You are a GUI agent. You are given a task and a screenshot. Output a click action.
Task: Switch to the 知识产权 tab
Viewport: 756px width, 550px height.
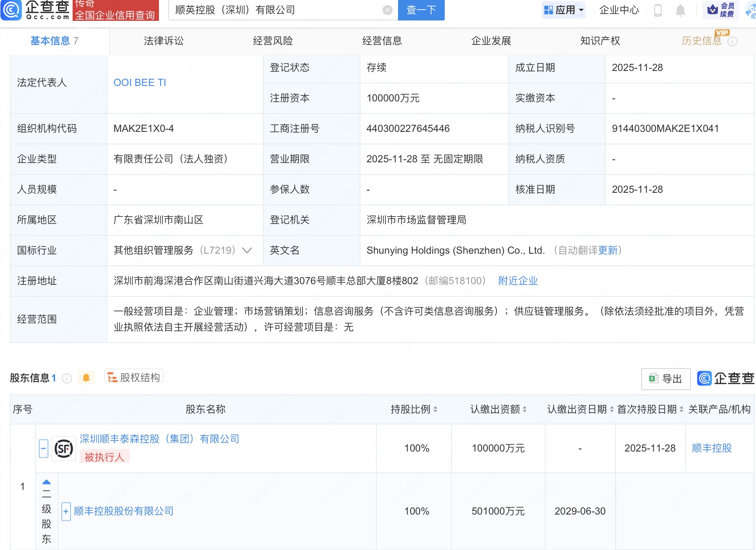600,41
